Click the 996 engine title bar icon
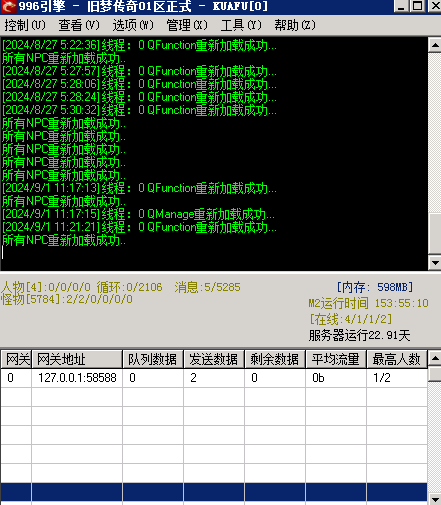 point(9,6)
